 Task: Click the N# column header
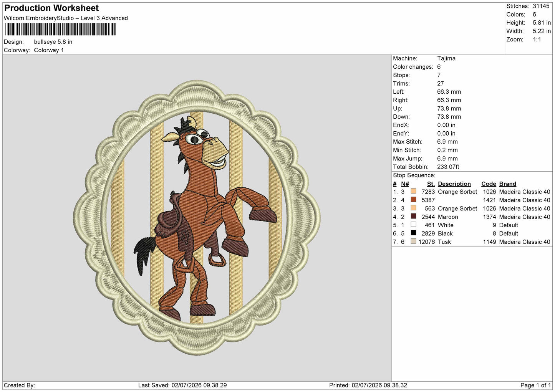(x=405, y=184)
